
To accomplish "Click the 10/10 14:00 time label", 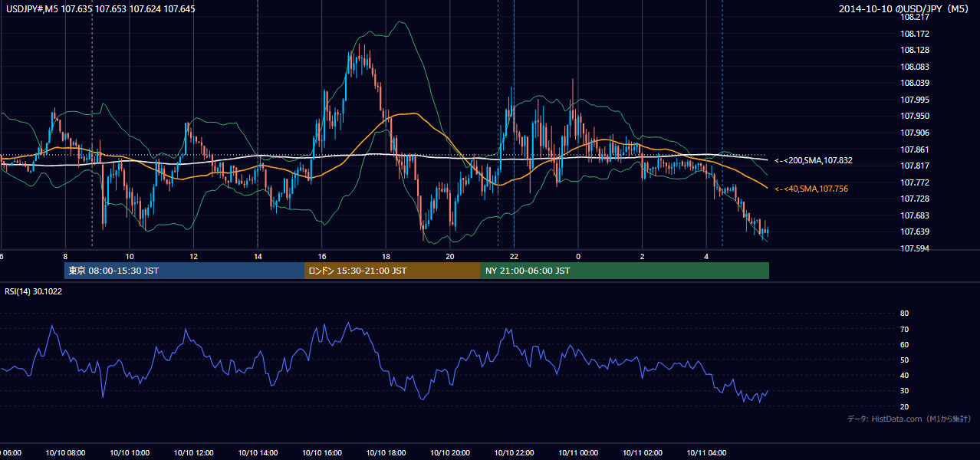I will tap(258, 453).
